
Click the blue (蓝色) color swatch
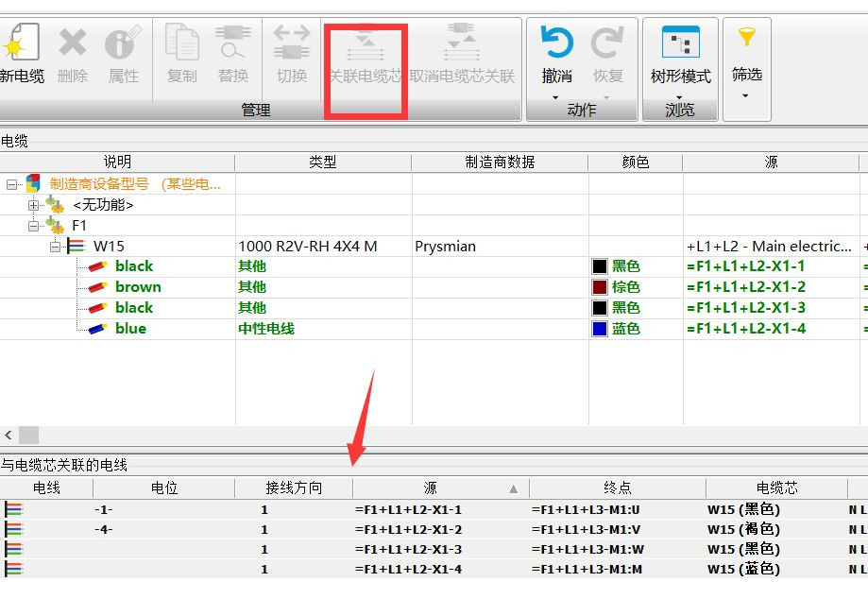tap(600, 329)
